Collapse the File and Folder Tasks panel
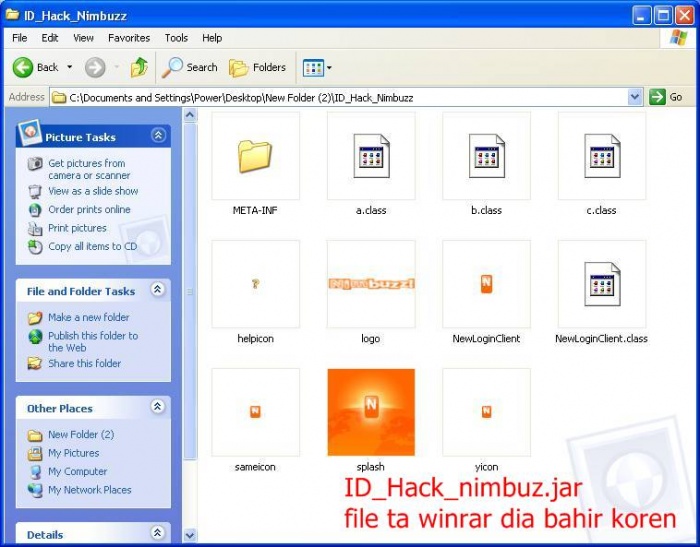 click(x=158, y=289)
